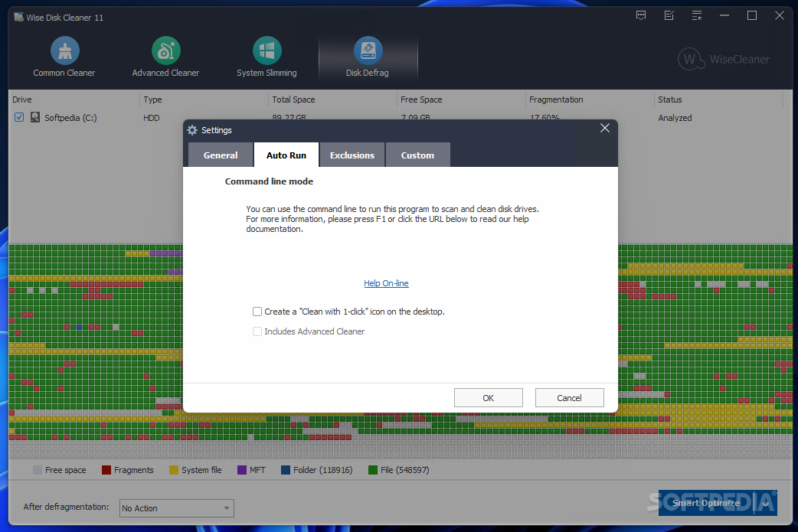Viewport: 798px width, 532px height.
Task: Click the 'Analyzed' status cell
Action: click(x=675, y=118)
